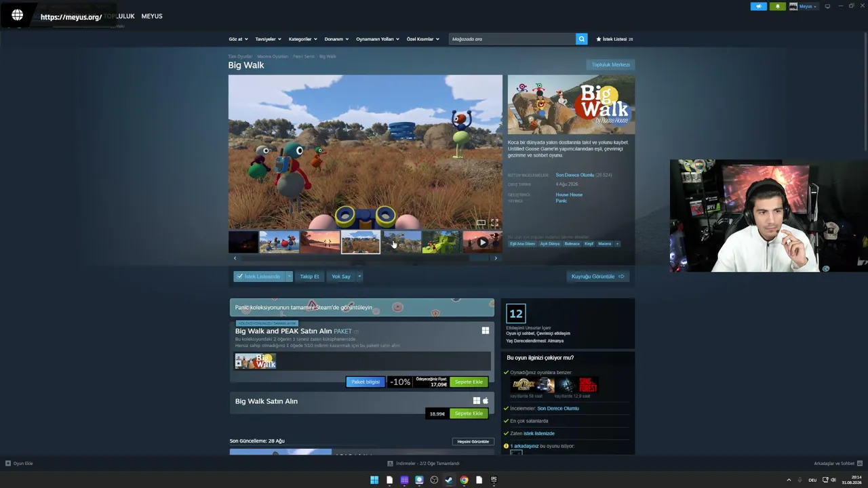Viewport: 868px width, 488px height.
Task: Add Big Walk and PEAK bundle to cart
Action: pyautogui.click(x=469, y=382)
